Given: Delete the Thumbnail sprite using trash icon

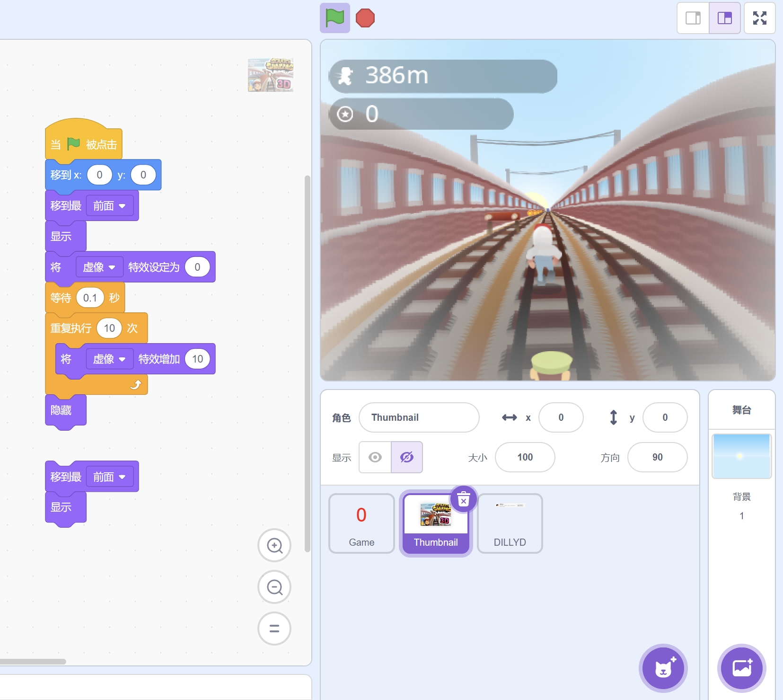Looking at the screenshot, I should pos(464,499).
